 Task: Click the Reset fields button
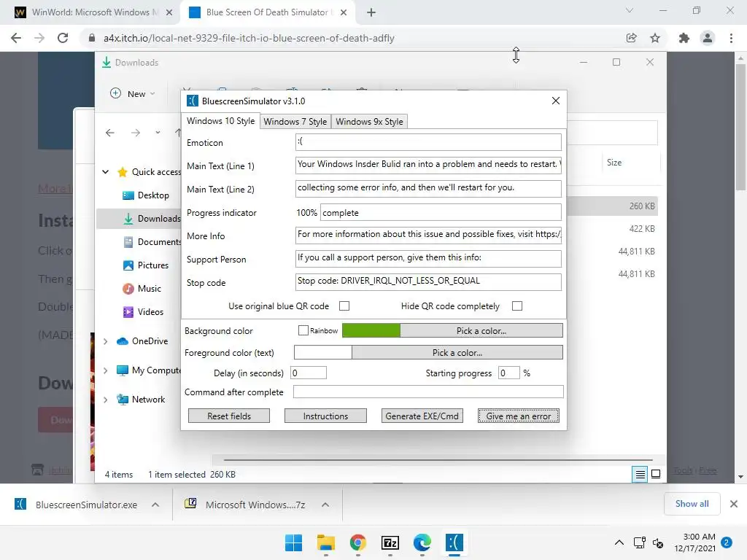tap(228, 416)
